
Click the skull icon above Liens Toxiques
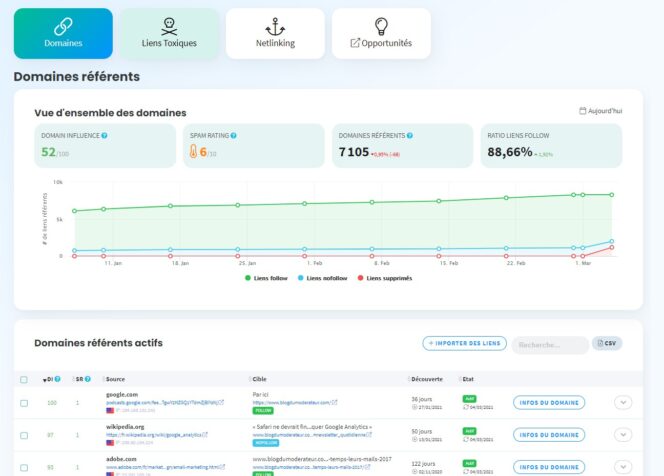pyautogui.click(x=169, y=27)
